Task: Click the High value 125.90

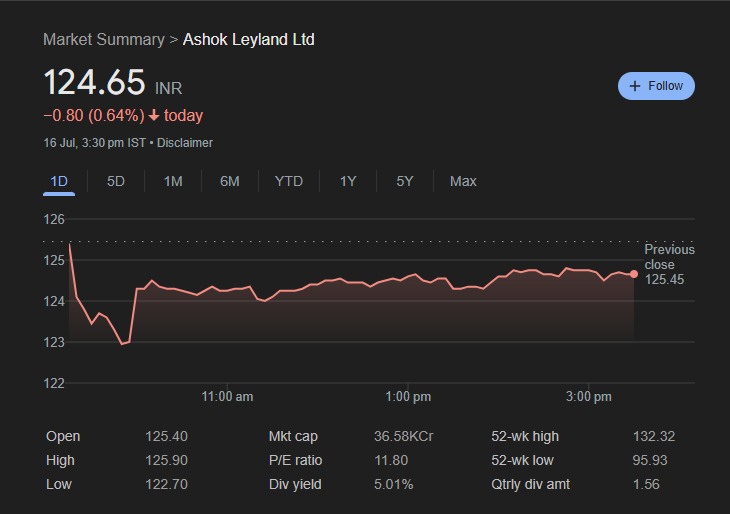Action: coord(166,460)
